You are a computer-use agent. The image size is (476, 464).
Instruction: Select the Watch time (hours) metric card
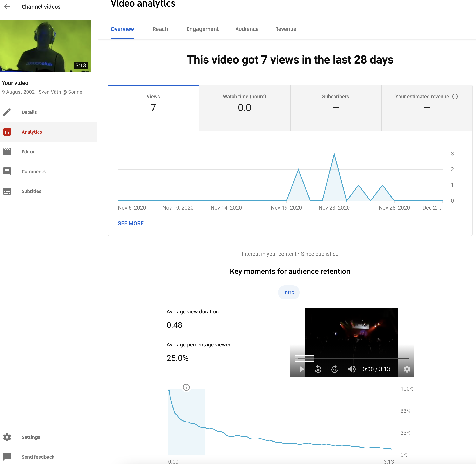pyautogui.click(x=244, y=107)
